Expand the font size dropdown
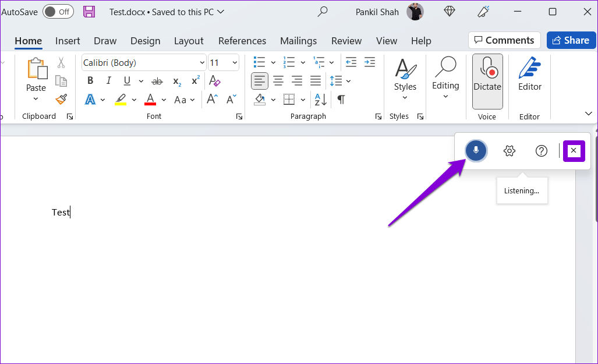Image resolution: width=598 pixels, height=364 pixels. (x=235, y=62)
